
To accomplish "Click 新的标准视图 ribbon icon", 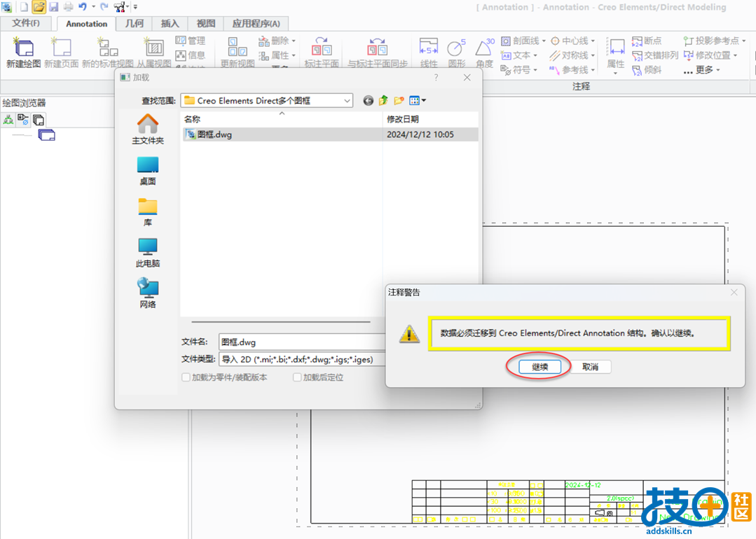I will (107, 52).
